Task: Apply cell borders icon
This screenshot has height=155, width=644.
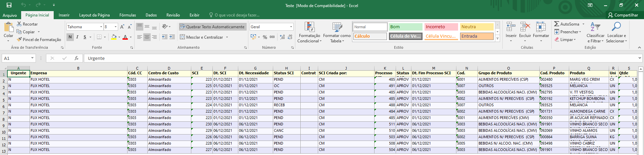Action: click(99, 37)
